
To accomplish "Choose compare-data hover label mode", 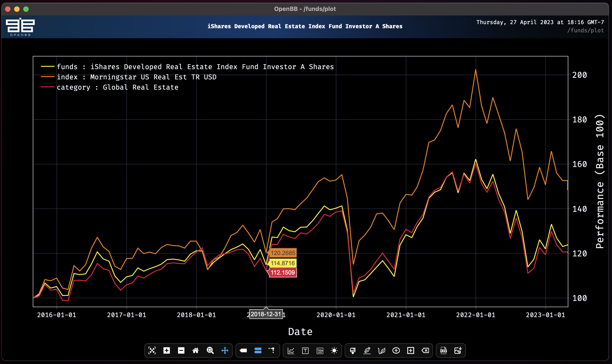I will coord(258,351).
